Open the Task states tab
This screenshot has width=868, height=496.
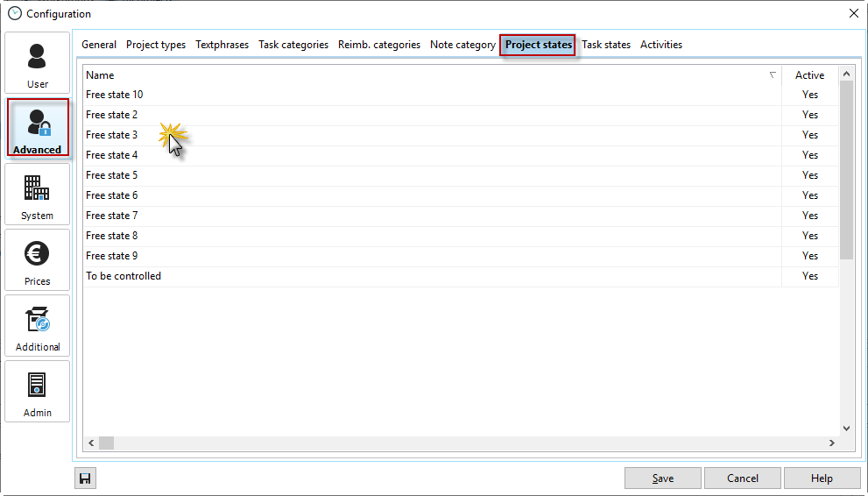coord(606,45)
